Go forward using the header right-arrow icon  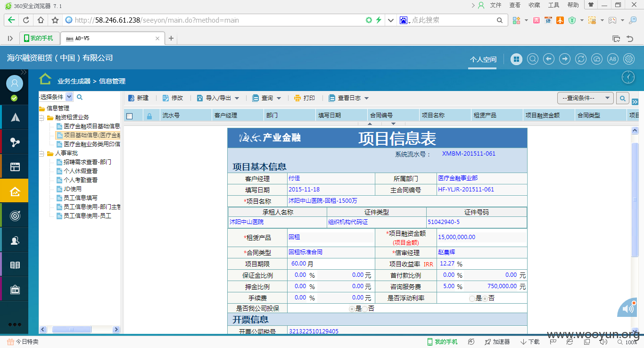pos(565,59)
